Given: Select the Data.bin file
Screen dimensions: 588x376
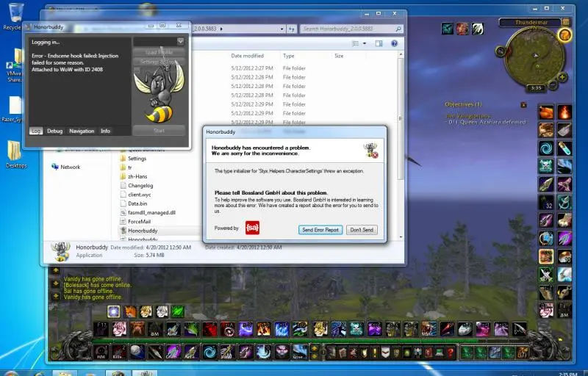Looking at the screenshot, I should 137,203.
